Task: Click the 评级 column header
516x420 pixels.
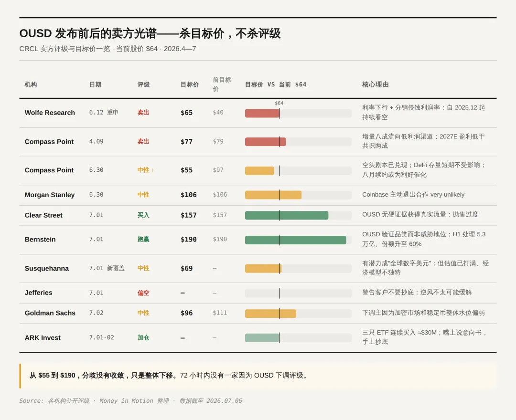Action: (143, 85)
